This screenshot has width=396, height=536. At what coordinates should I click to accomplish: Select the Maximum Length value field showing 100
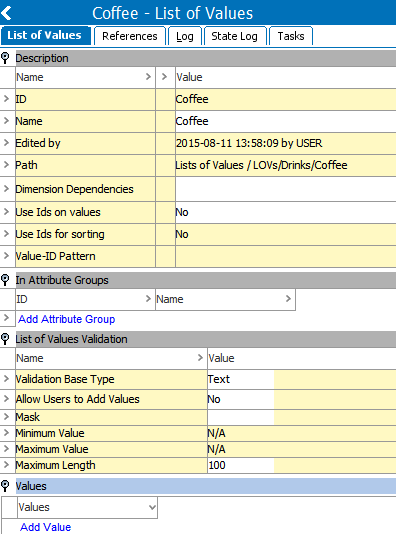(241, 465)
